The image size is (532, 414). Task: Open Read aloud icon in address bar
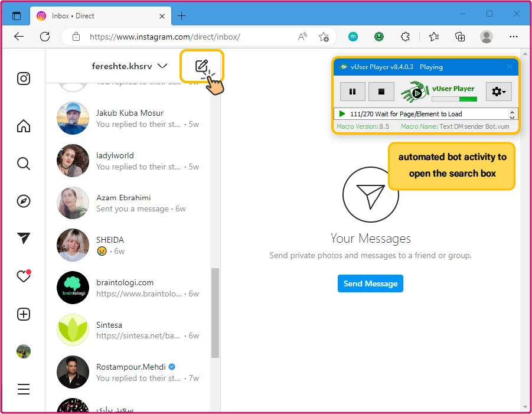coord(302,36)
